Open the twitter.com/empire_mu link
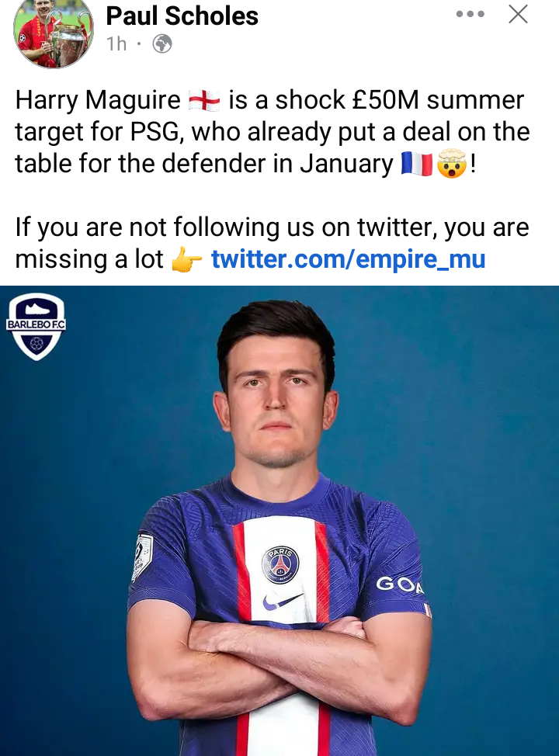Image resolution: width=559 pixels, height=756 pixels. (x=349, y=259)
